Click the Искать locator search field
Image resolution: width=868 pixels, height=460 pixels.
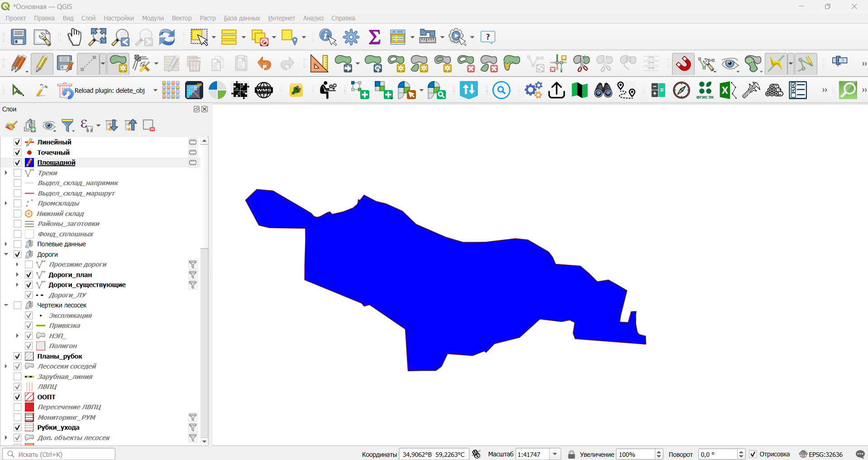pyautogui.click(x=59, y=454)
